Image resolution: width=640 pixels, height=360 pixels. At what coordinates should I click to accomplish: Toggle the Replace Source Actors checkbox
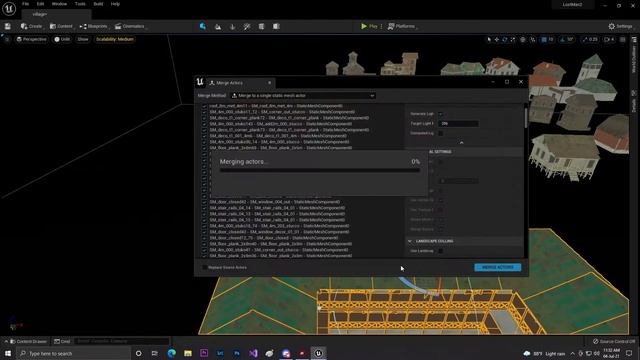pos(204,267)
